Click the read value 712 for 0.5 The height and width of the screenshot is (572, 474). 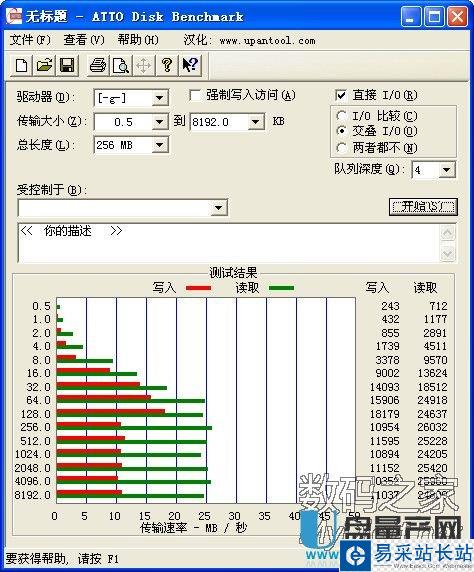438,306
